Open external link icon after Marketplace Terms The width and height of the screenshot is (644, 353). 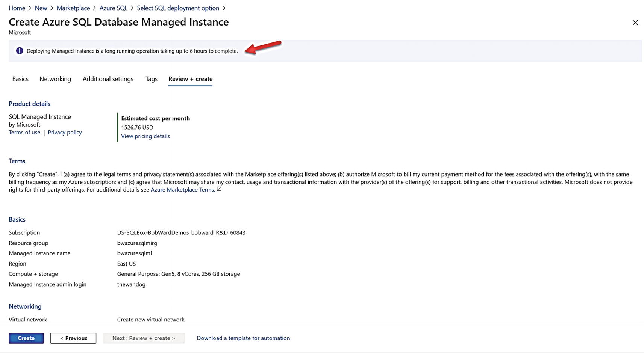(219, 189)
